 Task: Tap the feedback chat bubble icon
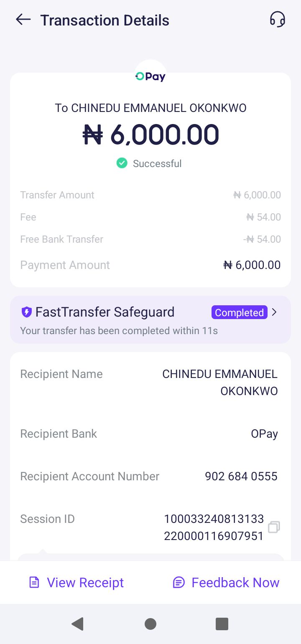[179, 582]
